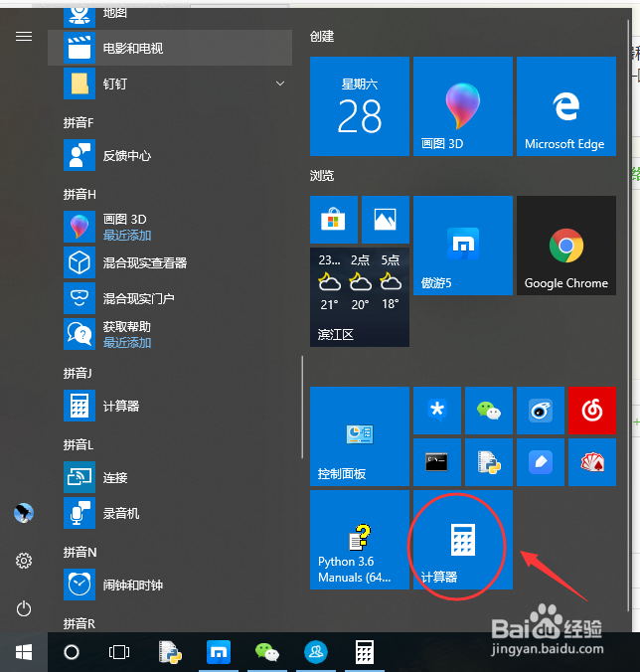Open the Power options button
The image size is (640, 672).
(x=24, y=608)
